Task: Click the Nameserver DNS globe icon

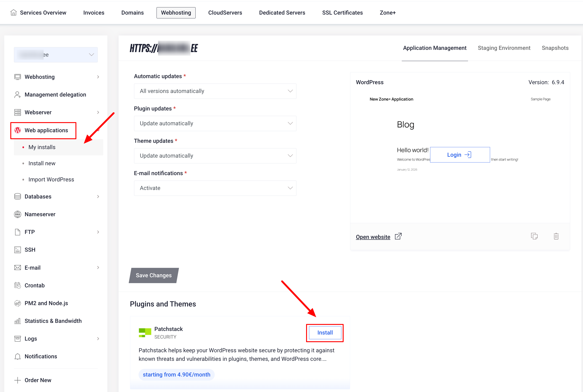Action: point(18,214)
